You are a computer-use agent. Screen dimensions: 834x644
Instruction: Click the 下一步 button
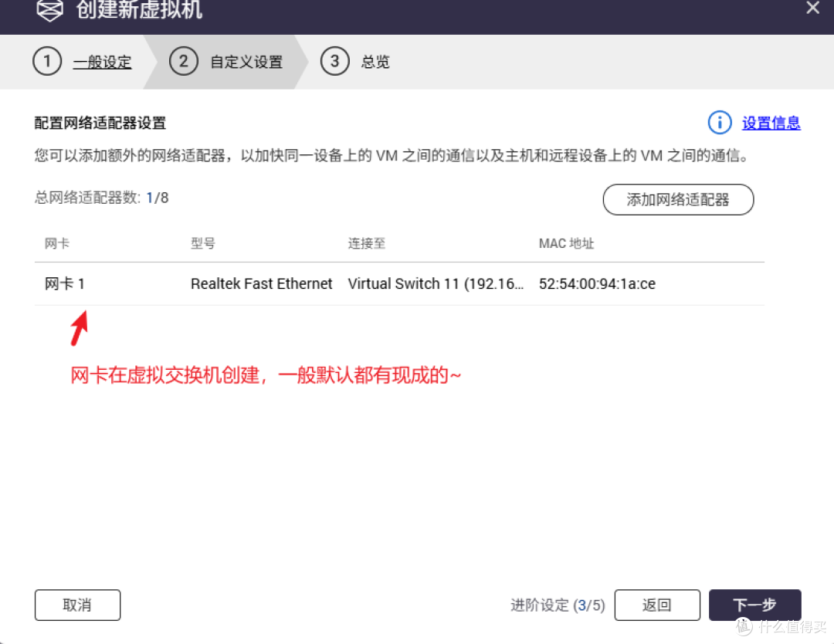[754, 605]
